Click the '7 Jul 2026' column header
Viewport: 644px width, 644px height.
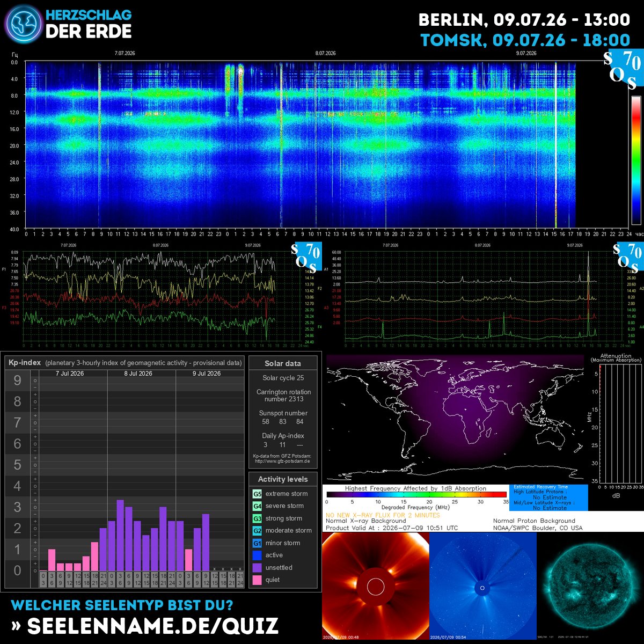point(70,374)
